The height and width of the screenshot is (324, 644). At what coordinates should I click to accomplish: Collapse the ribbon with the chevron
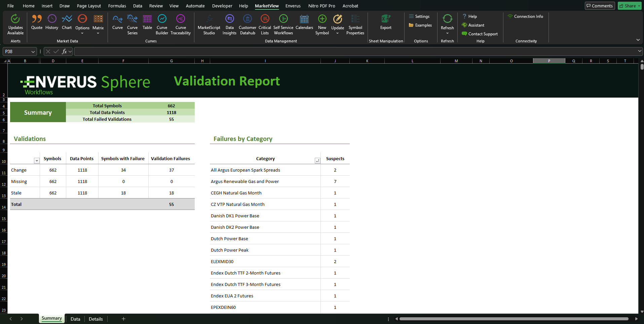(638, 40)
